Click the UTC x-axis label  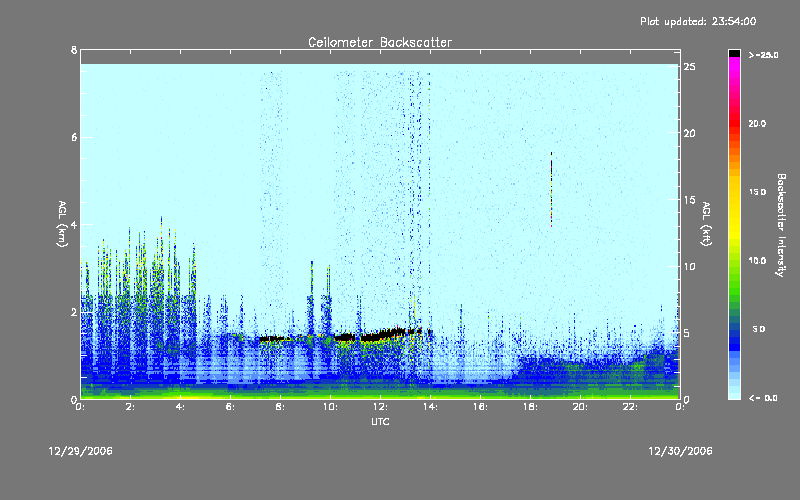click(380, 421)
